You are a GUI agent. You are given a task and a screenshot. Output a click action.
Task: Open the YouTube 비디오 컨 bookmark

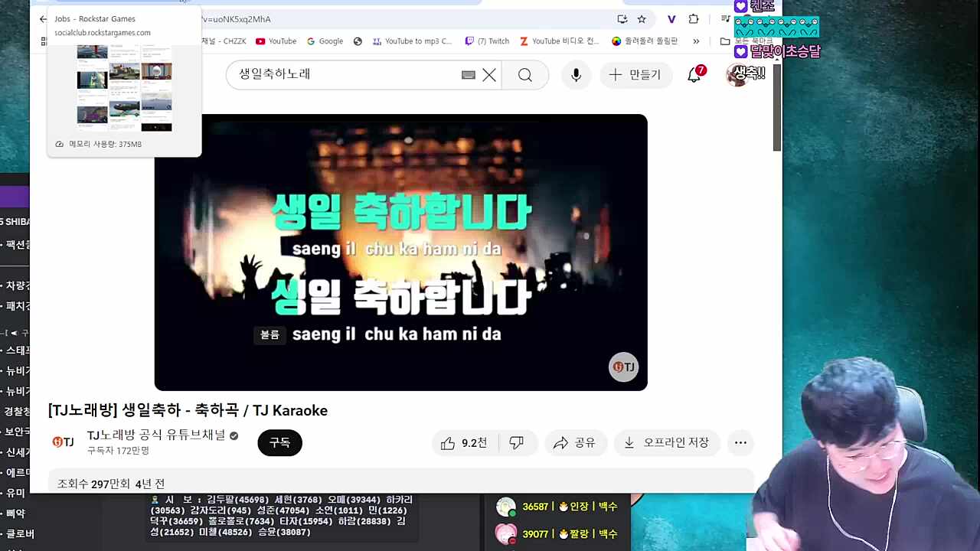tap(560, 41)
